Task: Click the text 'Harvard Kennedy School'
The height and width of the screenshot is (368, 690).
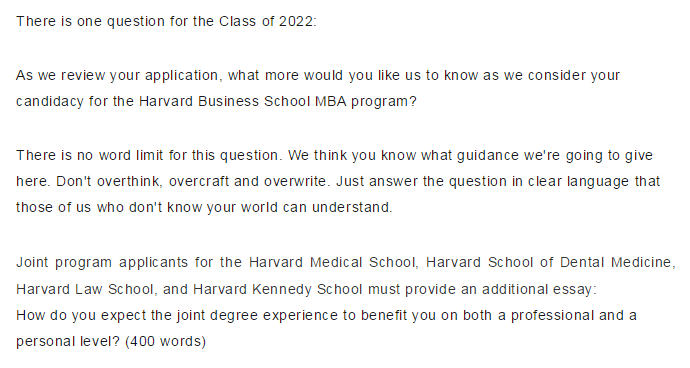Action: tap(278, 289)
